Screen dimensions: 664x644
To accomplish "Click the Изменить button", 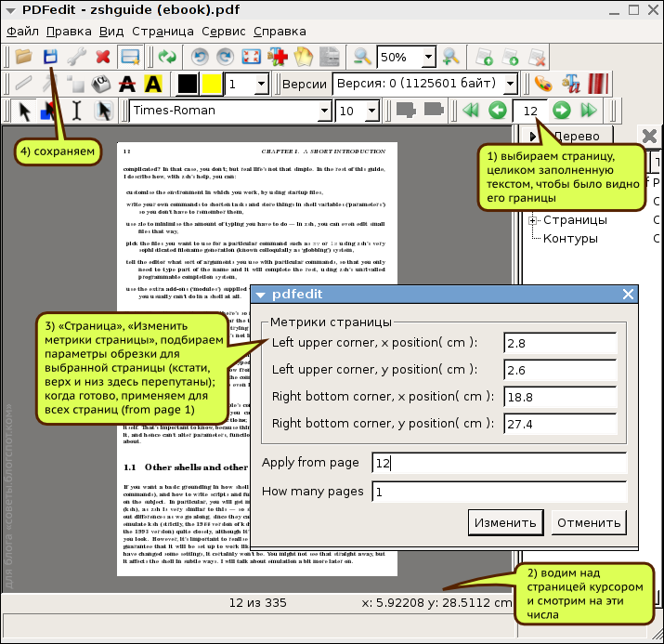I will click(x=505, y=523).
